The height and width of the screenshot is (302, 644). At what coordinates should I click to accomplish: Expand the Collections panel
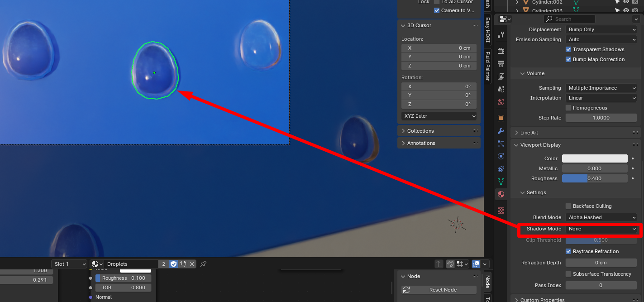pyautogui.click(x=420, y=131)
